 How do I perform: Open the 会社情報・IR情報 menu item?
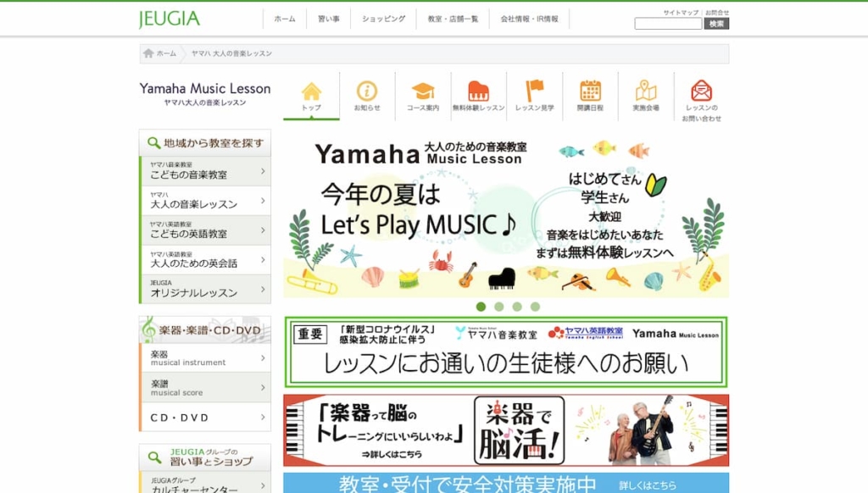(x=529, y=19)
